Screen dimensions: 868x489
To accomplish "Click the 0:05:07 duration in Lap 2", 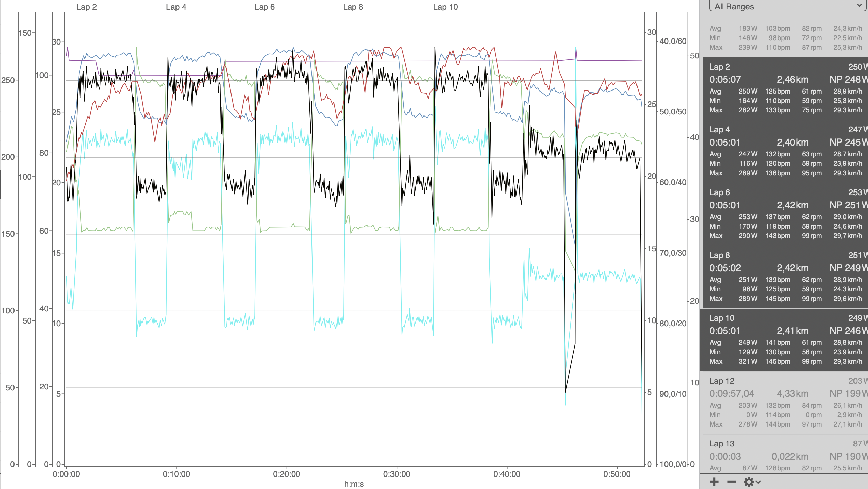I will point(725,80).
